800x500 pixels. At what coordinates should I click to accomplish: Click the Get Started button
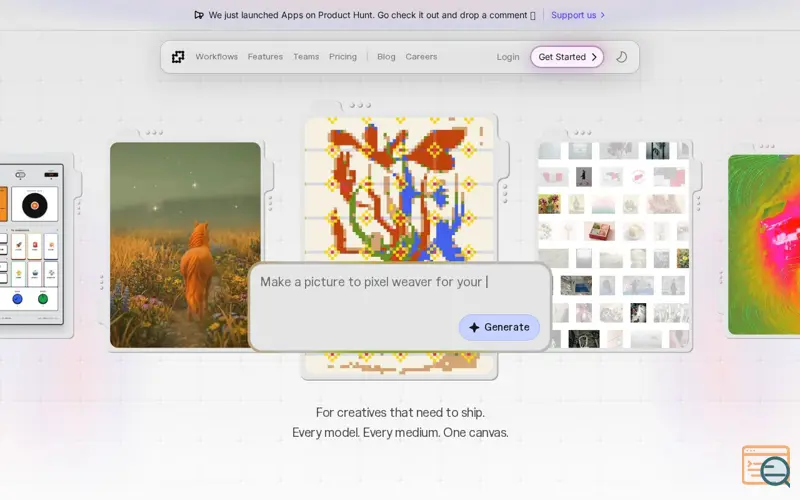tap(567, 57)
